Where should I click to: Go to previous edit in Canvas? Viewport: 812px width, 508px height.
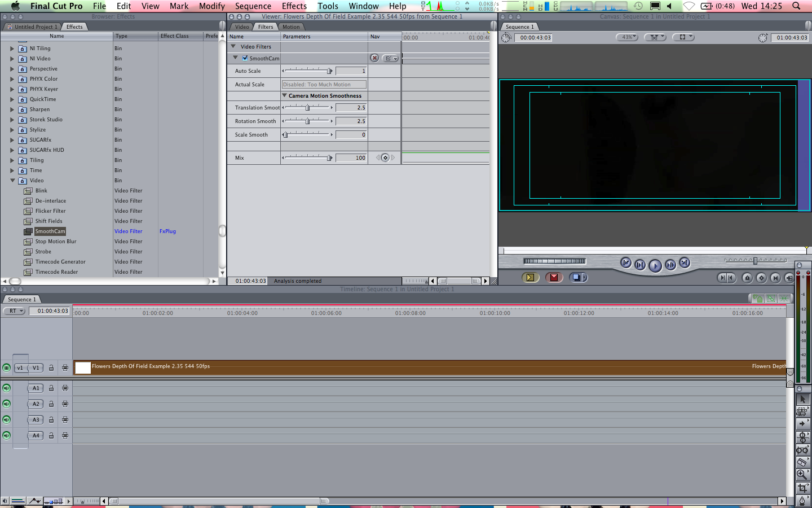626,262
